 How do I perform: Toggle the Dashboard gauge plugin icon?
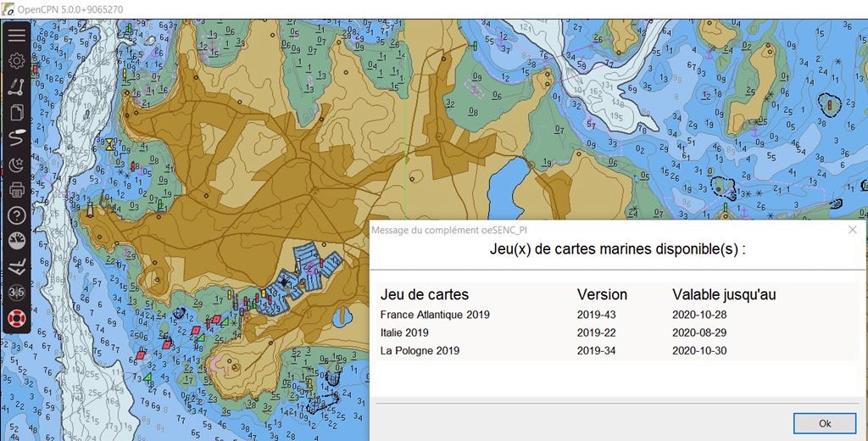click(17, 241)
